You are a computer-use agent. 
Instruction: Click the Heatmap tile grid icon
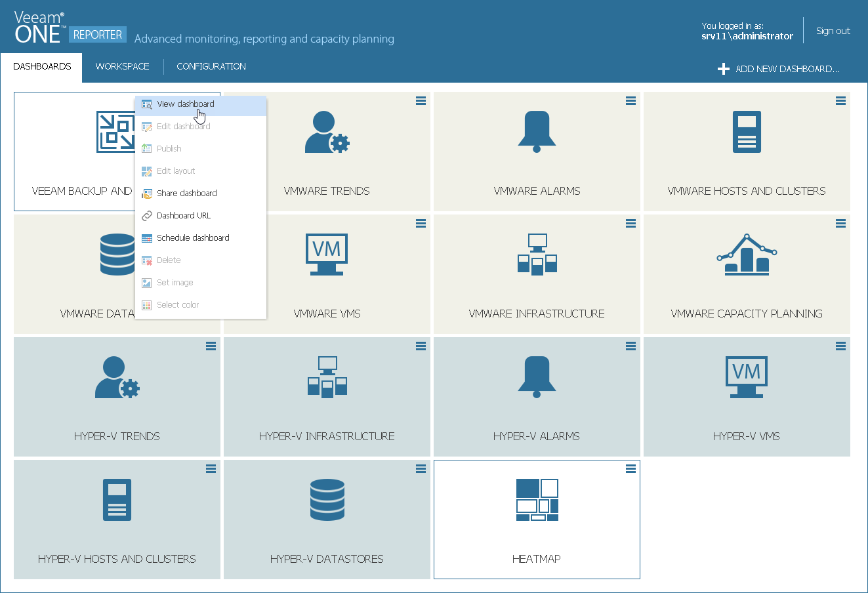click(537, 500)
